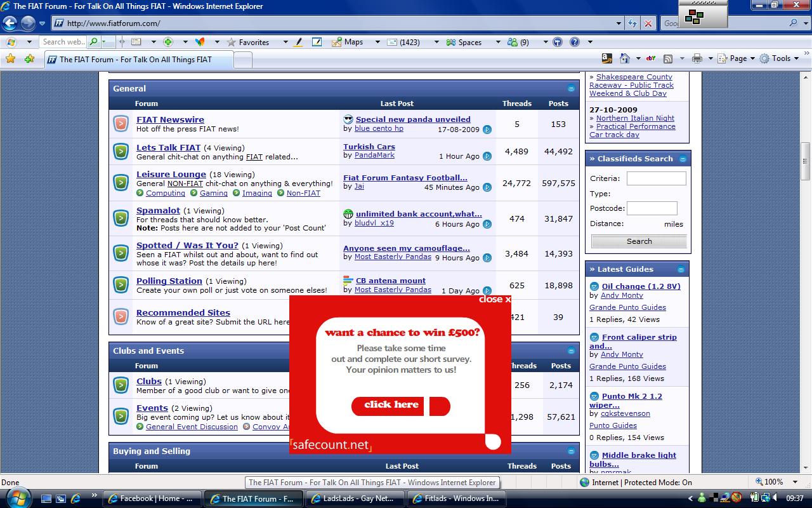The width and height of the screenshot is (812, 508).
Task: Click the Maps toolbar button
Action: (x=347, y=42)
